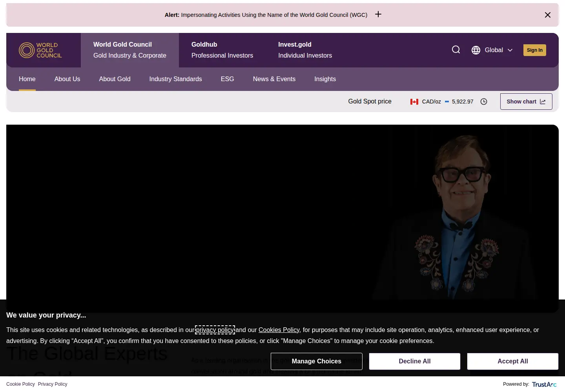Click the TrustArc logo
This screenshot has height=392, width=565.
click(544, 385)
